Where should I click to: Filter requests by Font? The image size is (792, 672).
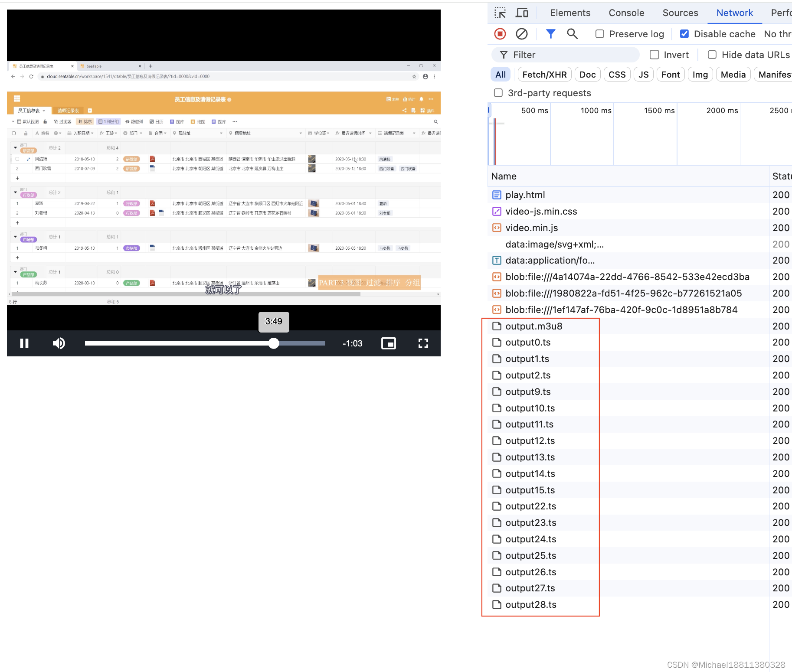pos(671,75)
